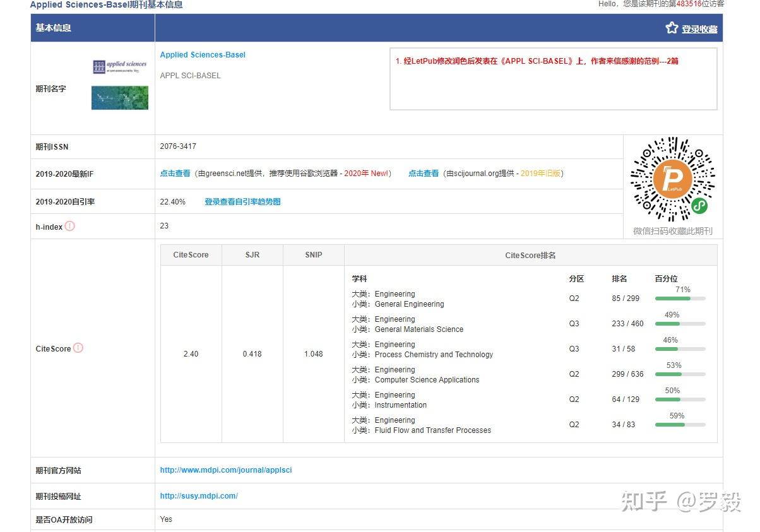Click the WeChat QR code image
Image resolution: width=760 pixels, height=532 pixels.
(672, 179)
